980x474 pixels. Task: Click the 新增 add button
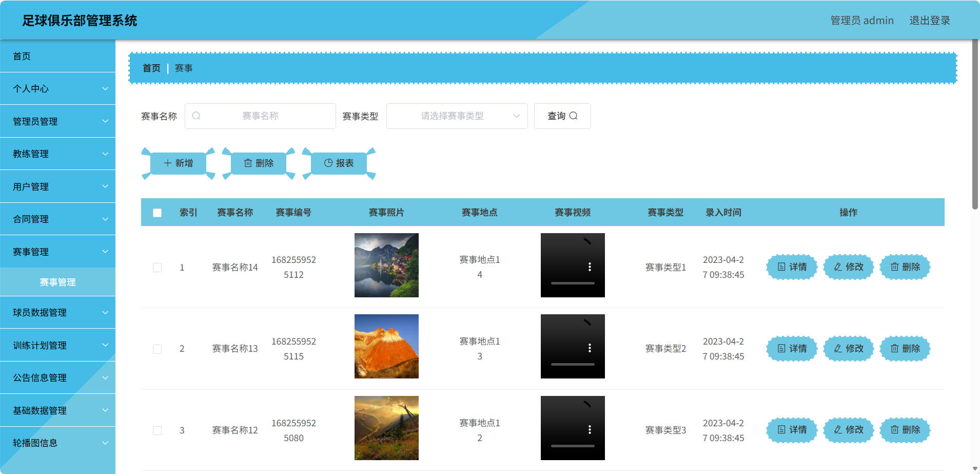click(178, 163)
